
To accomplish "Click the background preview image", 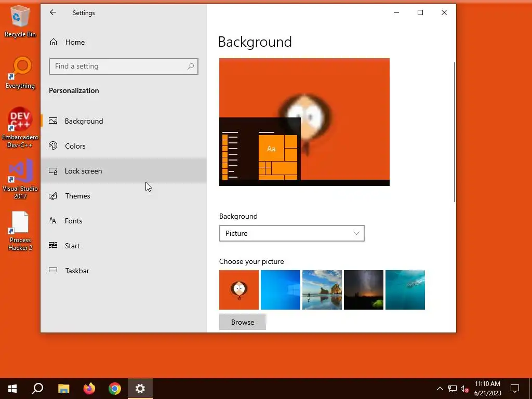I will (304, 122).
